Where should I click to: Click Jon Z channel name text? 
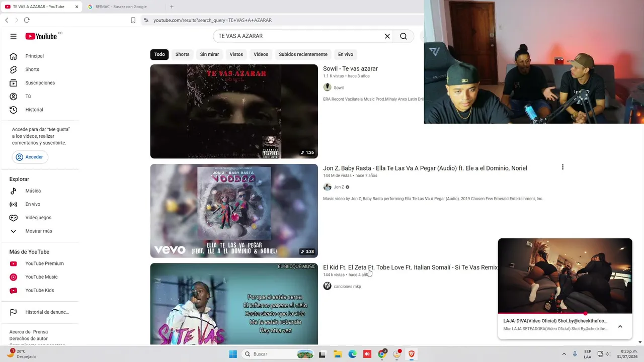point(339,187)
